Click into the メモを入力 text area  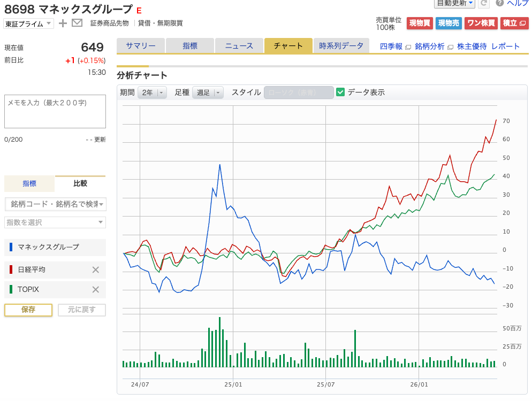click(x=55, y=112)
